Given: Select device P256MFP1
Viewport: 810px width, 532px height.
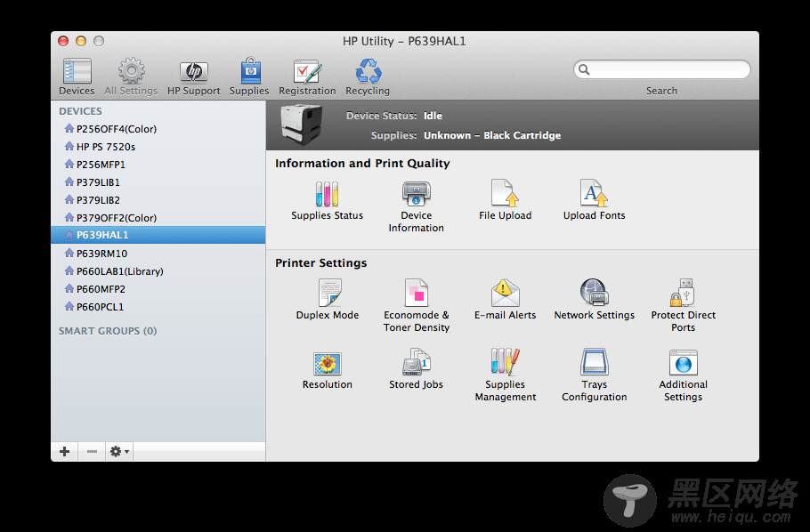Looking at the screenshot, I should tap(158, 165).
